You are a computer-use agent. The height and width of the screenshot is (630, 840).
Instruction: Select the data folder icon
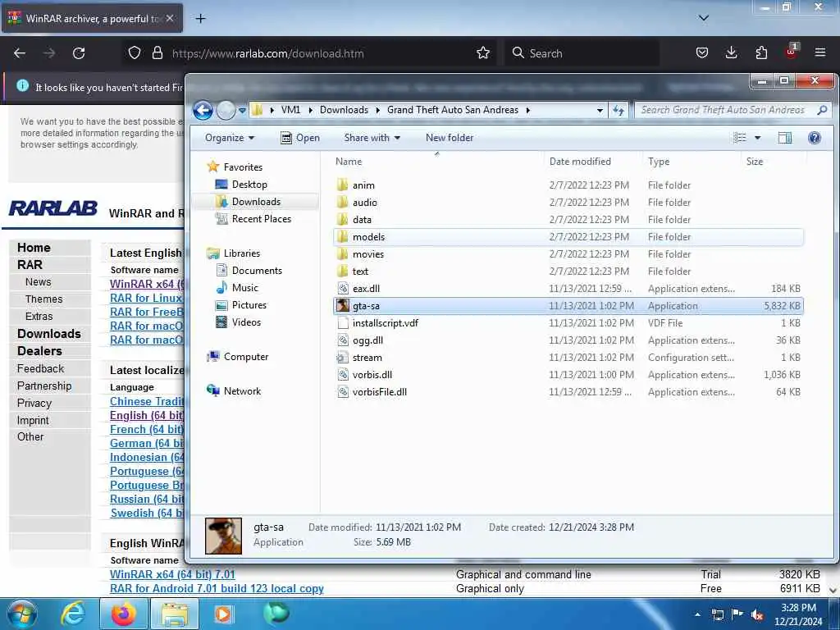[x=343, y=219]
